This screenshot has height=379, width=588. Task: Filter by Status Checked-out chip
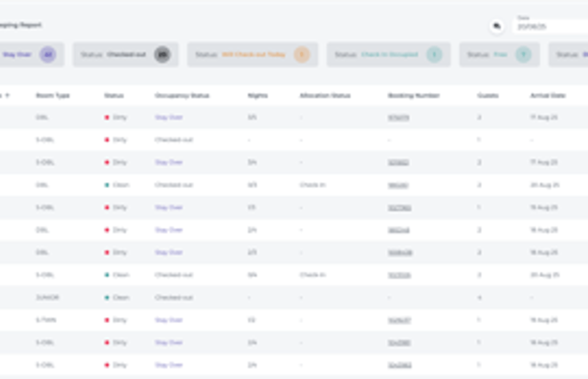click(125, 54)
